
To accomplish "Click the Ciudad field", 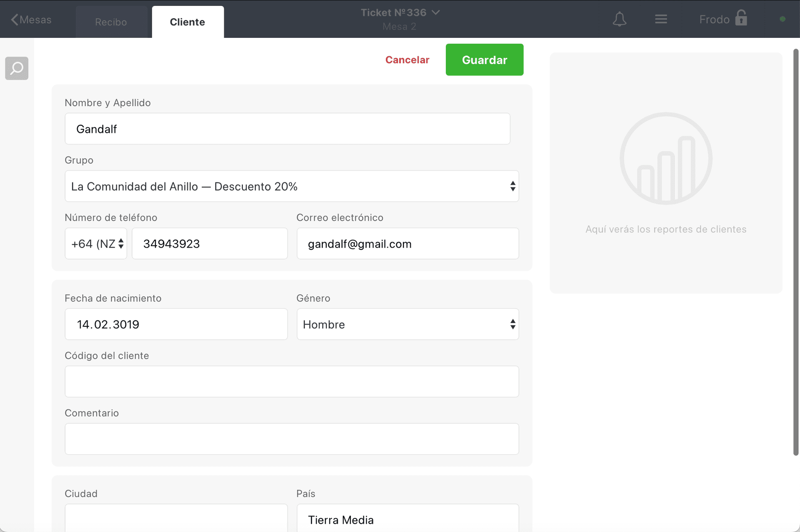I will pos(176,518).
